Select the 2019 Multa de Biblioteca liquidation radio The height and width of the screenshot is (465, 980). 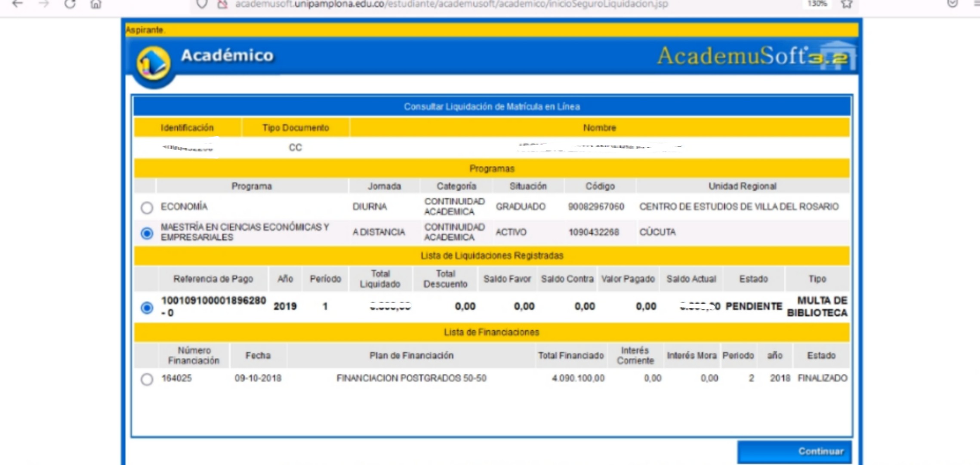click(x=147, y=307)
